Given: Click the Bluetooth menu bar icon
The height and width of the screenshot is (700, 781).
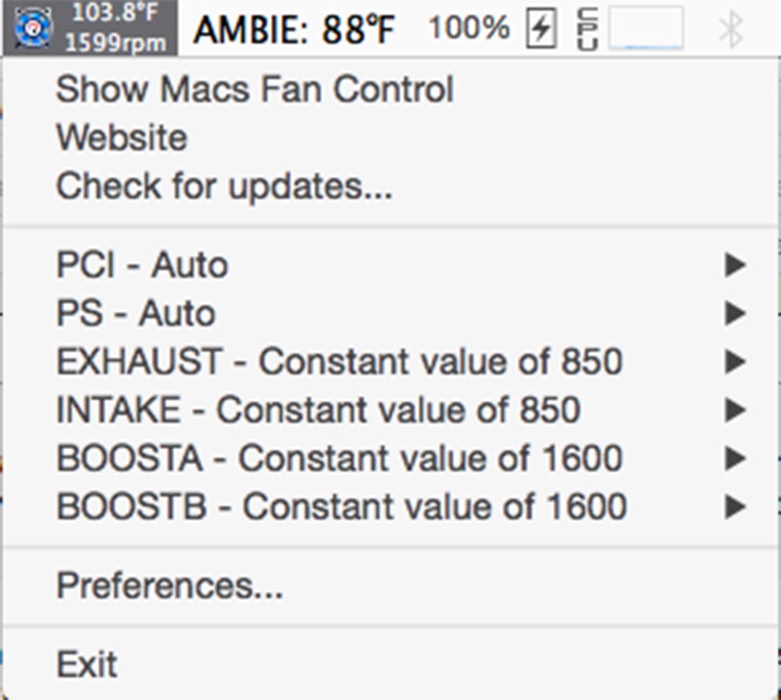Looking at the screenshot, I should 731,30.
